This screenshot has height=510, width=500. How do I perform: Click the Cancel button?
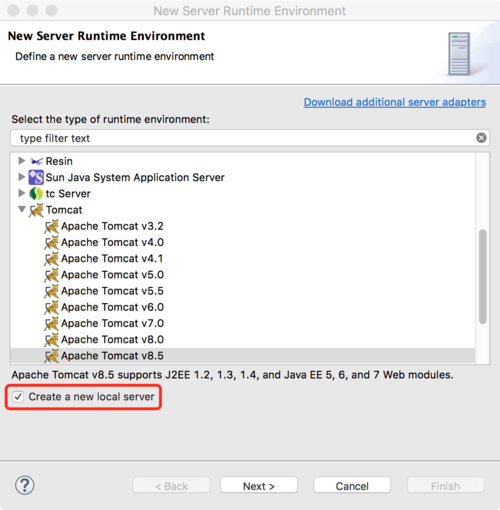[352, 486]
